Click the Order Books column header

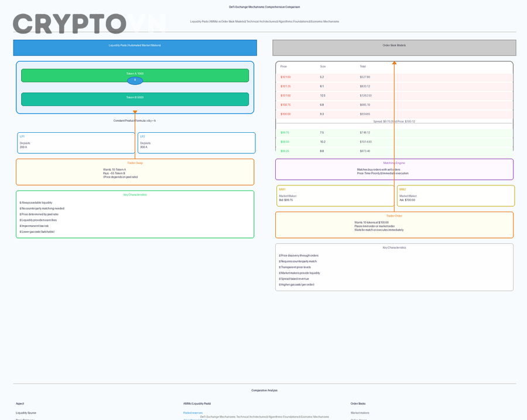(358, 404)
